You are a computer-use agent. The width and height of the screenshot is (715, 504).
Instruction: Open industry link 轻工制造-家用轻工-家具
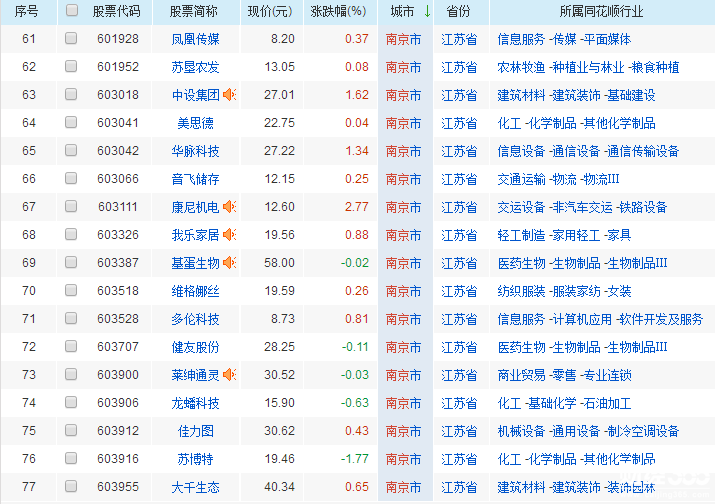tap(564, 235)
